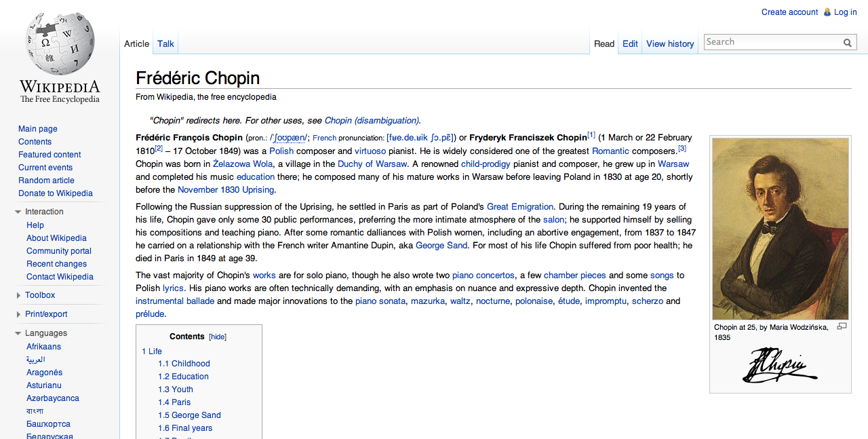Open the Help sidebar link
The image size is (868, 439).
35,225
